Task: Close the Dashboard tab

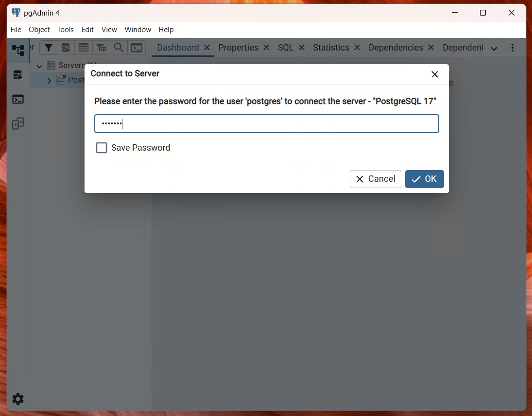Action: (207, 48)
